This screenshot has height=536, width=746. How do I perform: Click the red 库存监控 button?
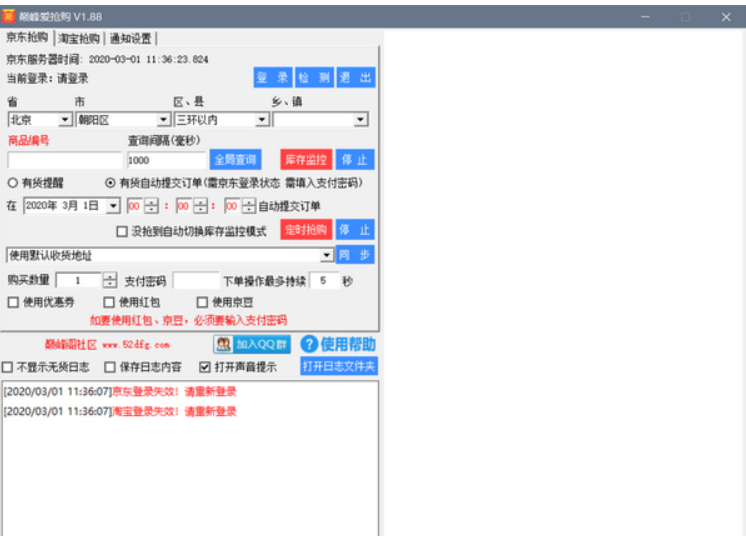click(306, 160)
